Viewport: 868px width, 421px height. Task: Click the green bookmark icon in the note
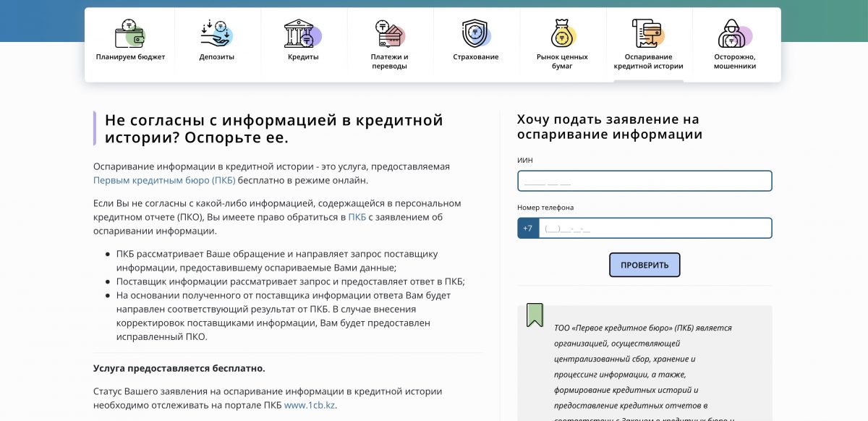click(x=535, y=315)
